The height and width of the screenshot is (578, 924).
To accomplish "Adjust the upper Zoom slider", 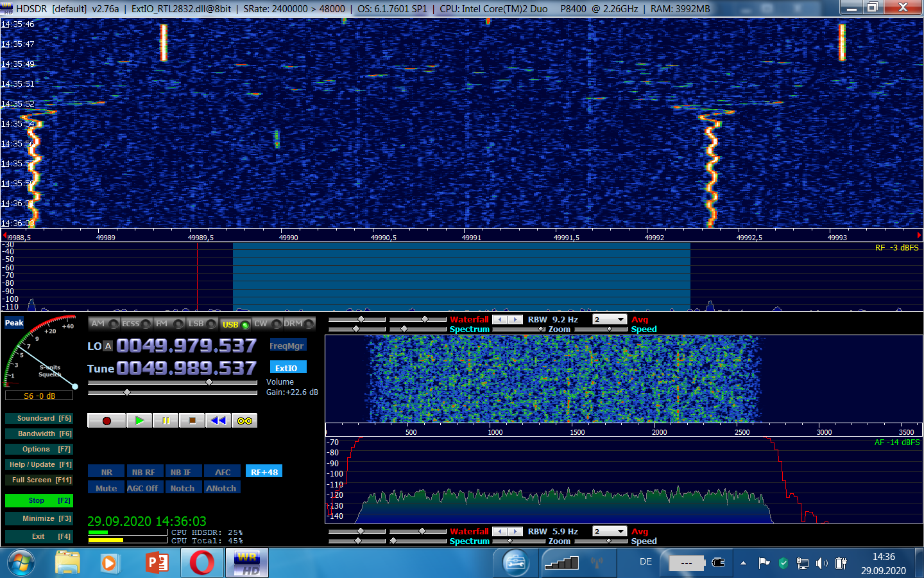I will tap(518, 329).
